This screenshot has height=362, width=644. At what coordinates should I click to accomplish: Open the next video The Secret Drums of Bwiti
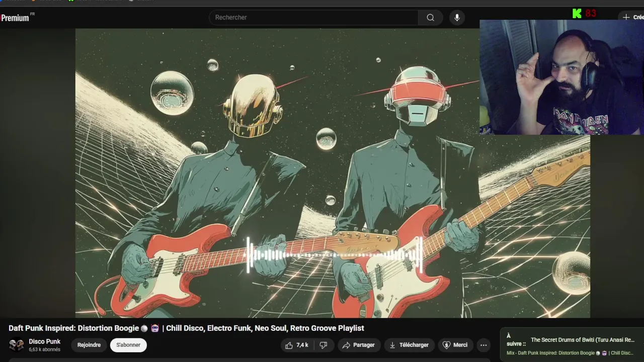(583, 340)
